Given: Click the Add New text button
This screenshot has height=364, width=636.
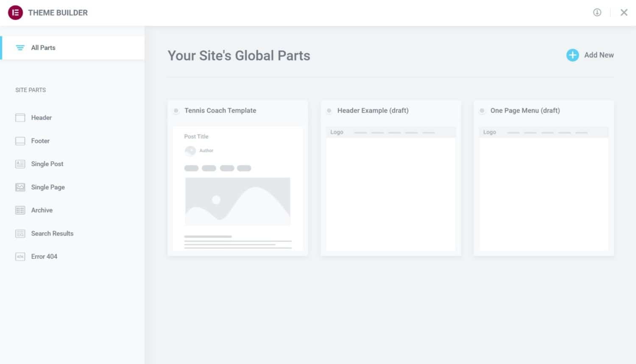Looking at the screenshot, I should [599, 55].
